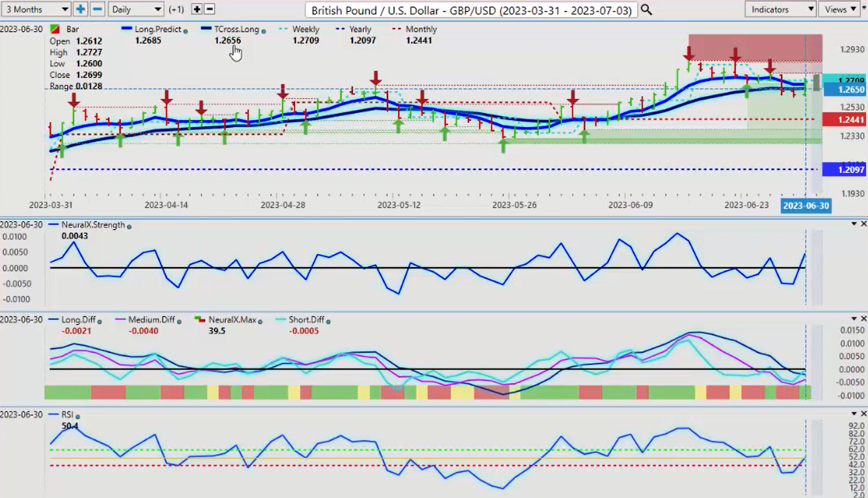Click the (+1) forecast offset label
Viewport: 868px width, 498px height.
(177, 9)
